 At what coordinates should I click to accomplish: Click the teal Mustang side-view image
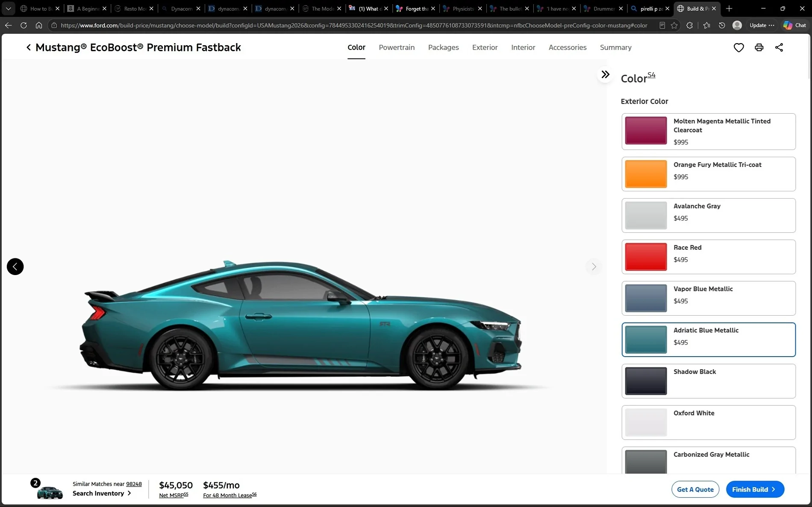click(301, 325)
